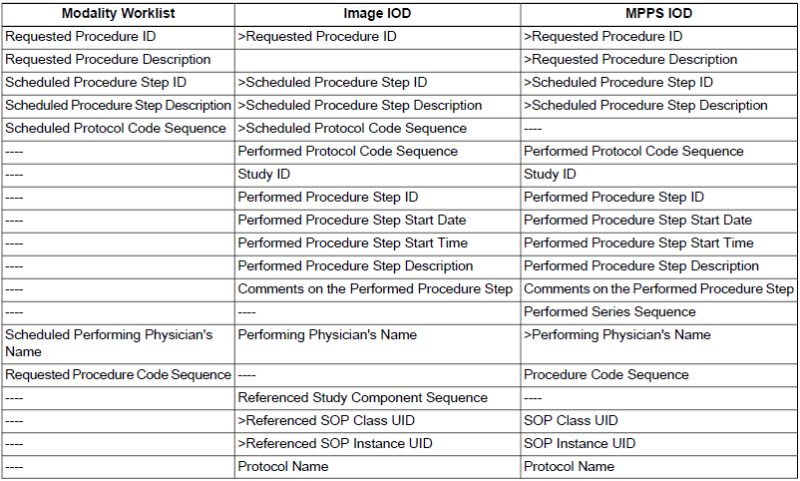Select the Requested Procedure Code Sequence cell
Viewport: 800px width, 481px height.
click(118, 375)
